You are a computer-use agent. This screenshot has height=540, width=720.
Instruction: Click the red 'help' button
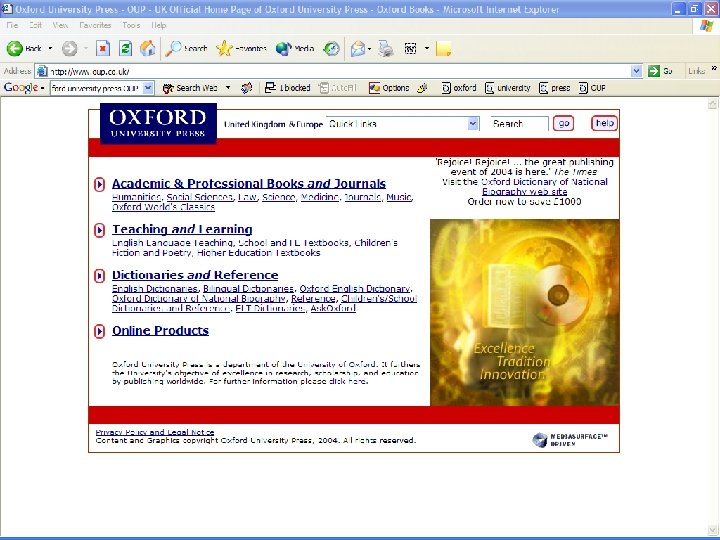[604, 123]
